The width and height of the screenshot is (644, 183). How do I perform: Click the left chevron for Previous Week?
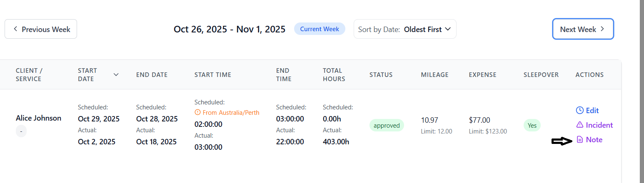(15, 29)
